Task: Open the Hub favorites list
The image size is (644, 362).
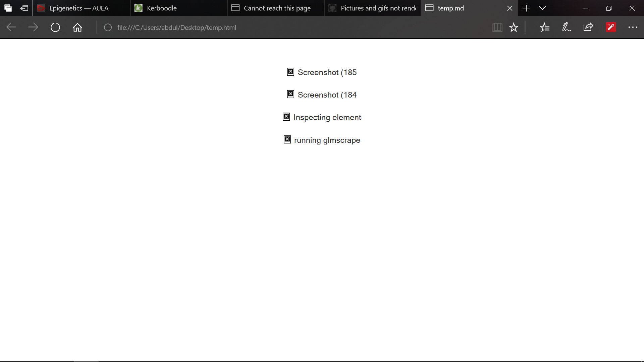Action: [545, 27]
